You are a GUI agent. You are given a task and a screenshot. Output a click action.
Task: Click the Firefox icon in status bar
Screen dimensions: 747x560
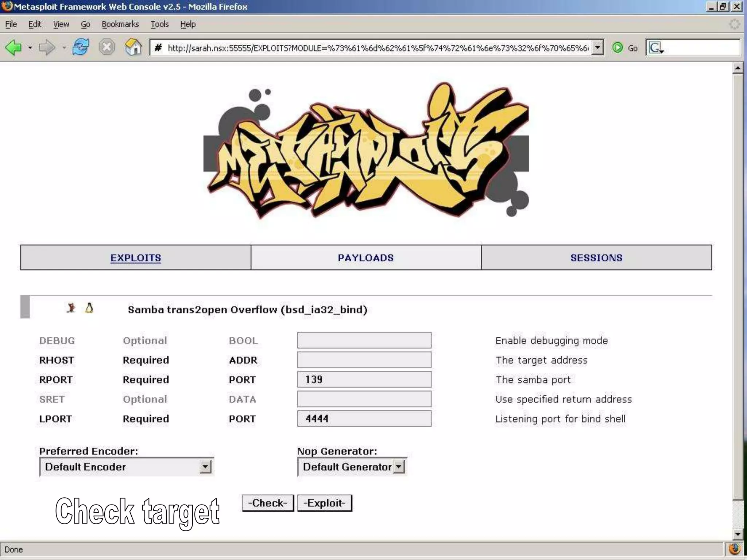point(734,549)
